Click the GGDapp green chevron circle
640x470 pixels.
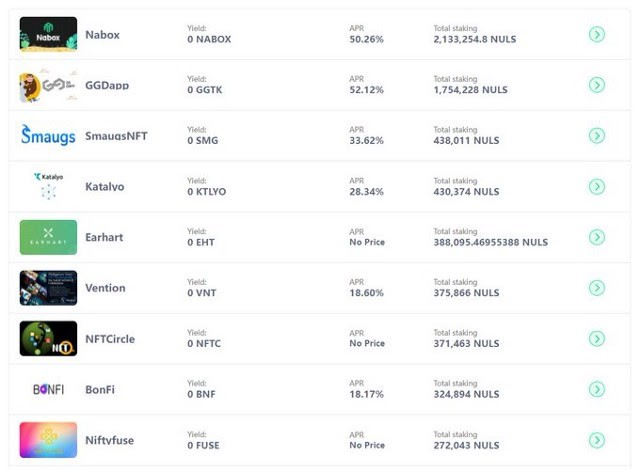point(597,85)
